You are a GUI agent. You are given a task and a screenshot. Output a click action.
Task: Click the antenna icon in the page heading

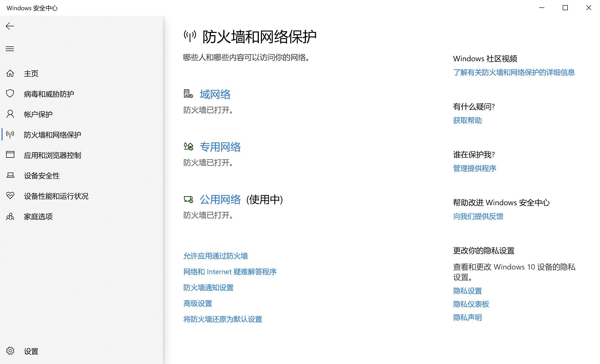tap(190, 36)
